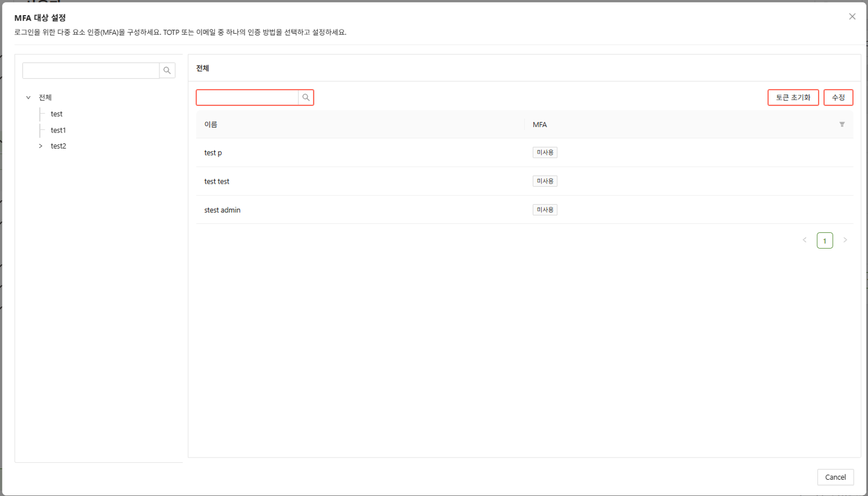This screenshot has height=496, width=868.
Task: Open the MFA column filter icon
Action: pos(842,125)
